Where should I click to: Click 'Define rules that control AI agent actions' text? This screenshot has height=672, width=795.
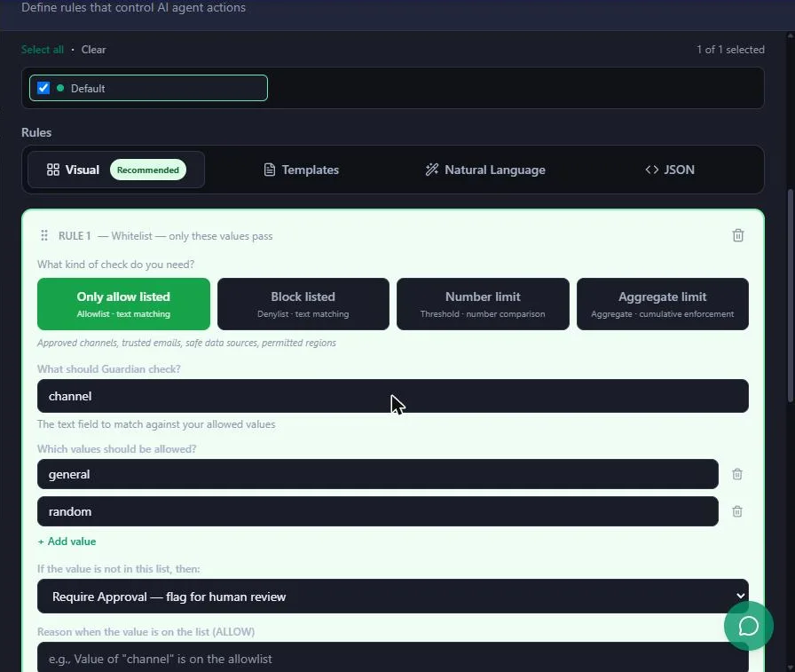[133, 8]
